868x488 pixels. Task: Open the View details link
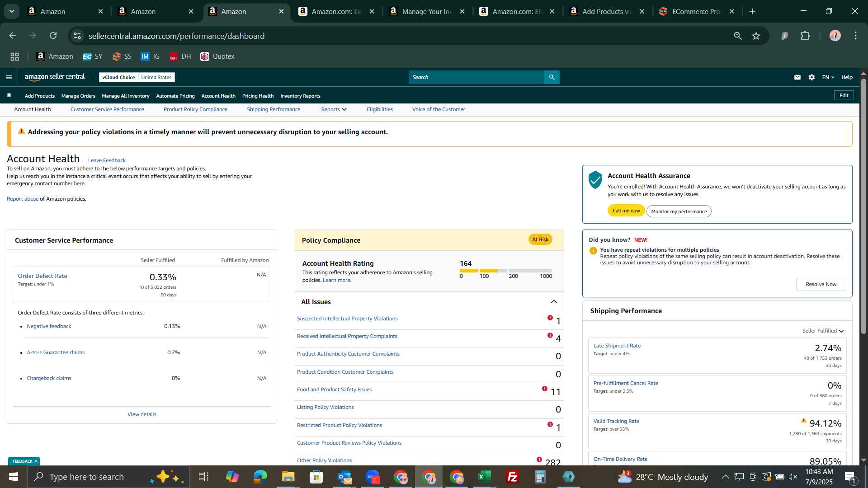pos(142,414)
